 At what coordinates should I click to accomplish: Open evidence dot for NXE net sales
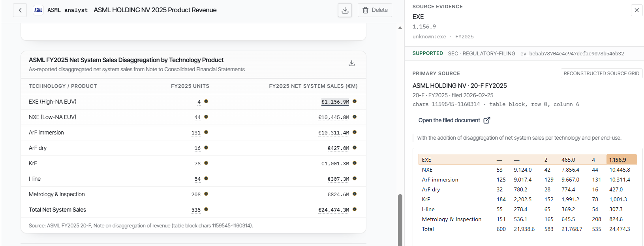355,117
